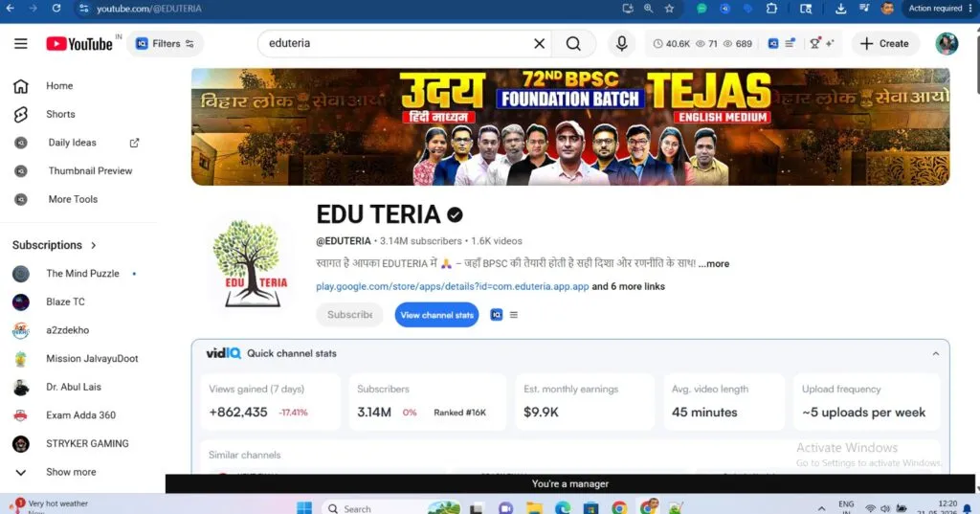Screen dimensions: 980x514
Task: Open the YouTube hamburger guide menu
Action: pyautogui.click(x=21, y=44)
